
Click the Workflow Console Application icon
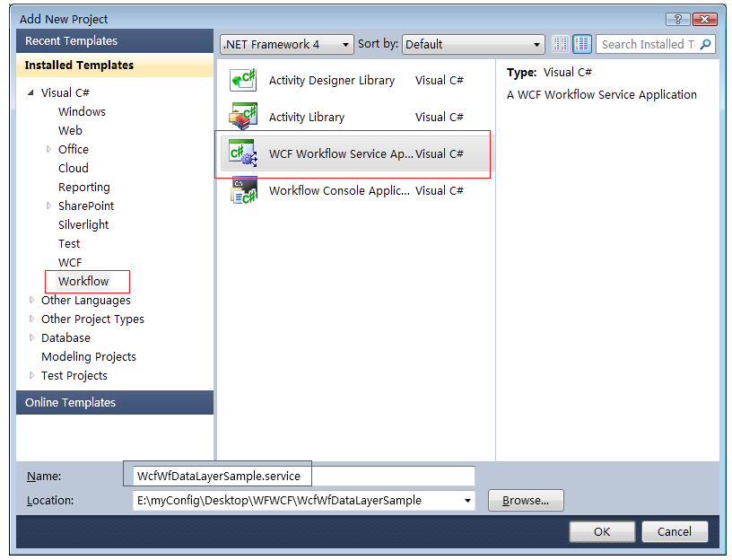click(244, 190)
